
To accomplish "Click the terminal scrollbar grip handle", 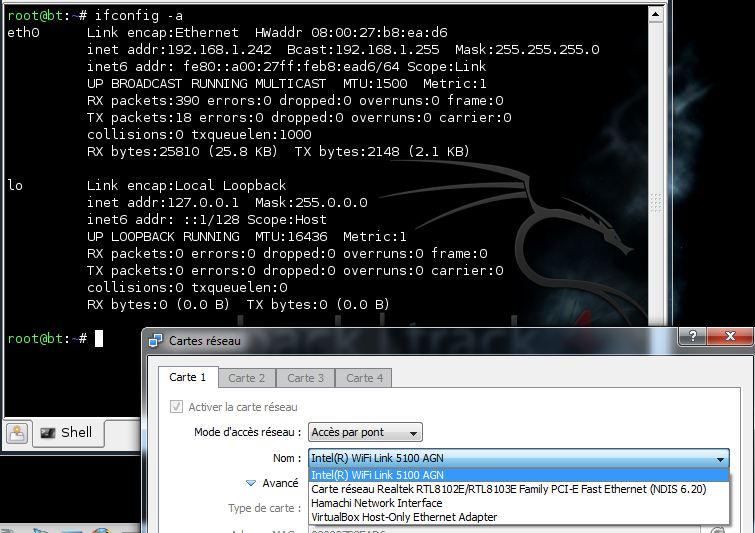I will pyautogui.click(x=655, y=203).
